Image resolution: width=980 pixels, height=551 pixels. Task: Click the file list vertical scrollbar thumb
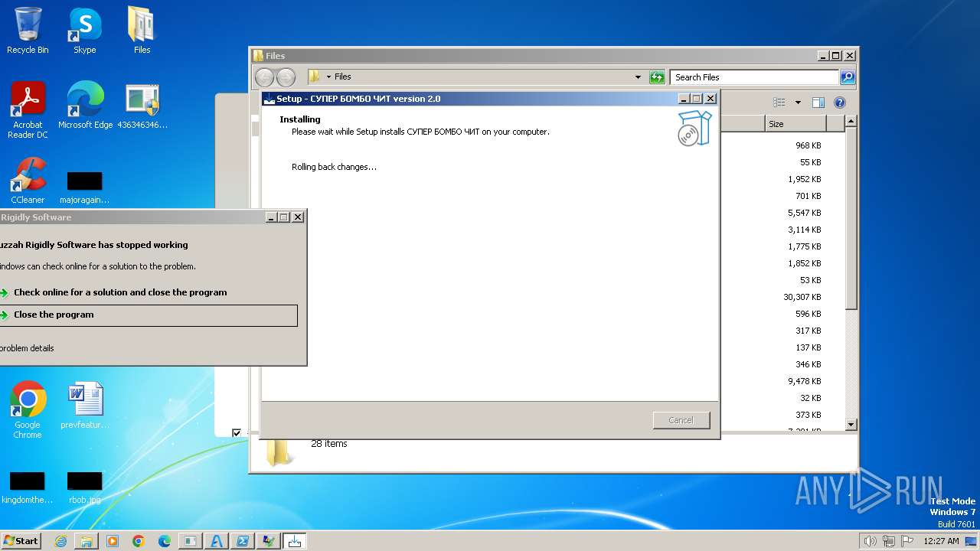click(851, 219)
